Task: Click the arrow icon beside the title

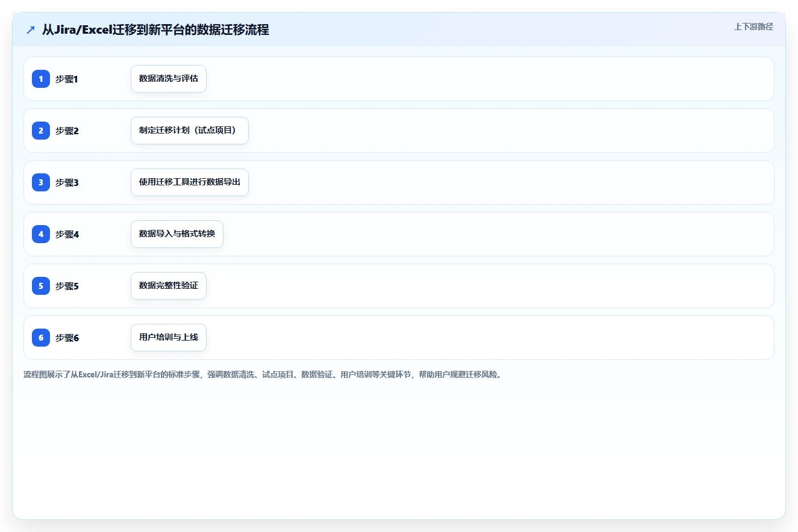Action: 31,29
